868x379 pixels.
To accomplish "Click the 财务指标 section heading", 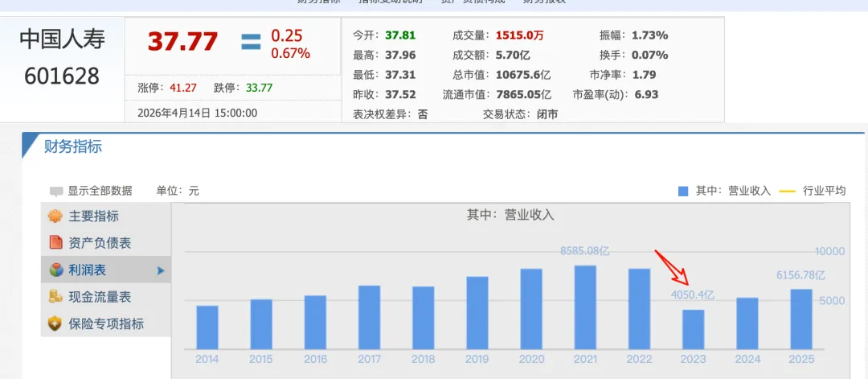I will coord(73,147).
